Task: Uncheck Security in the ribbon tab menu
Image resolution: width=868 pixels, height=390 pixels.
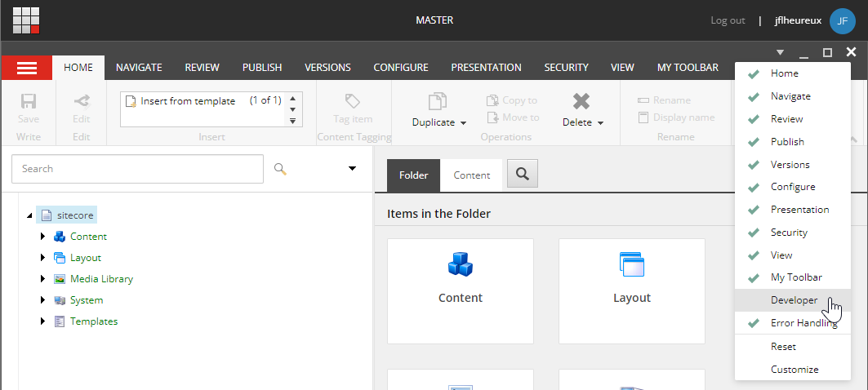Action: (793, 233)
